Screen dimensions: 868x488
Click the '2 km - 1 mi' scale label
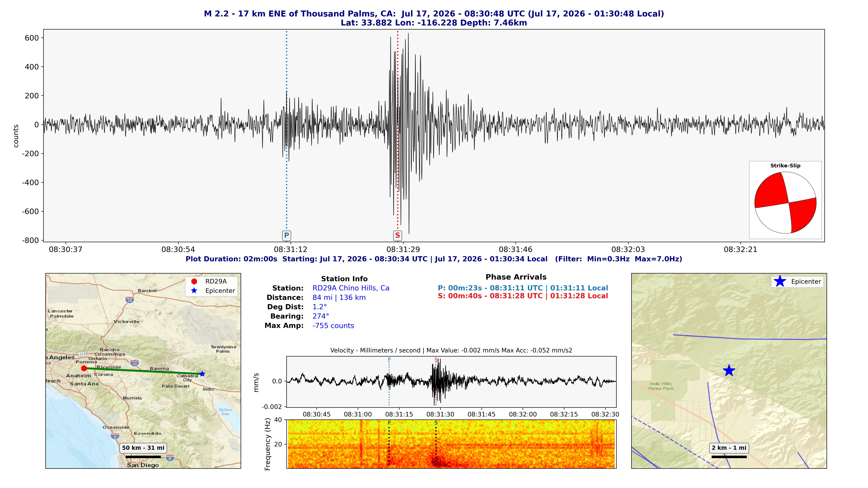[729, 448]
